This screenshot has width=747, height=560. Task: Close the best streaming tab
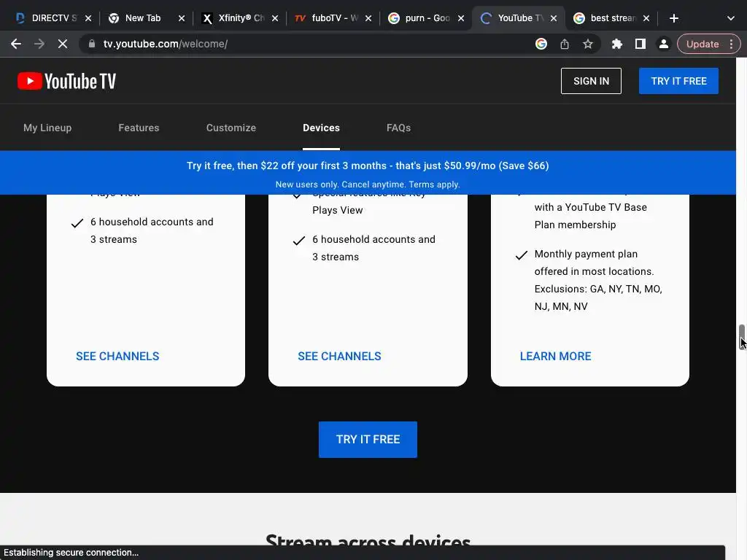click(x=646, y=18)
